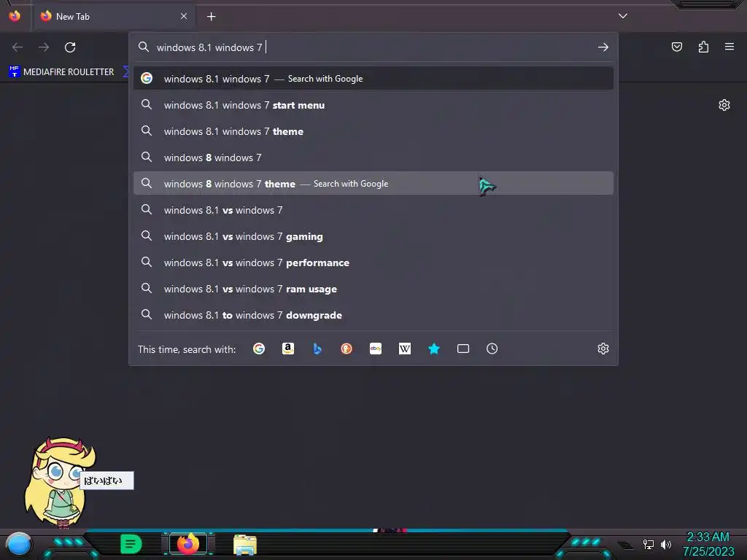
Task: Search history using the clock icon
Action: coord(492,349)
